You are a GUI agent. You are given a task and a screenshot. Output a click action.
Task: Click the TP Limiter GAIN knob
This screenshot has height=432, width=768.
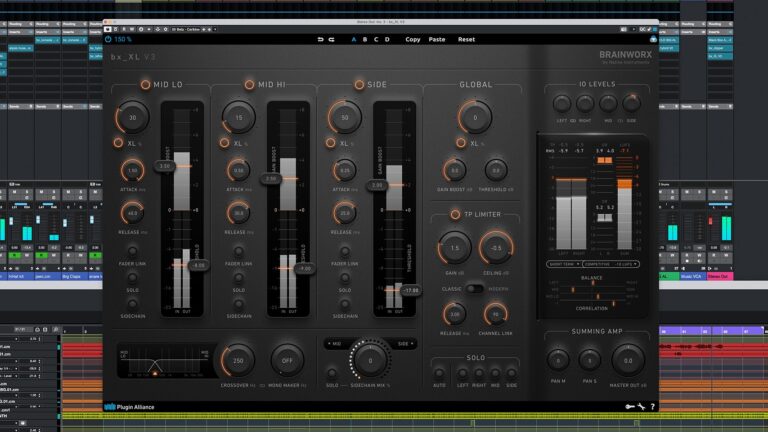(x=455, y=248)
